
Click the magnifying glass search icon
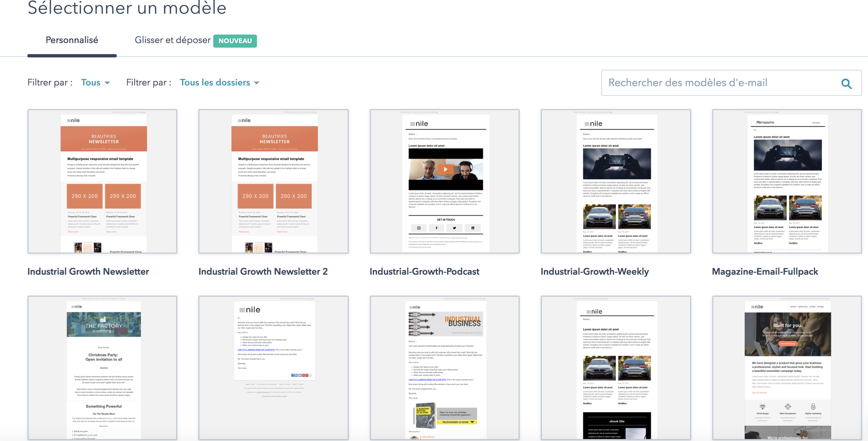coord(846,83)
